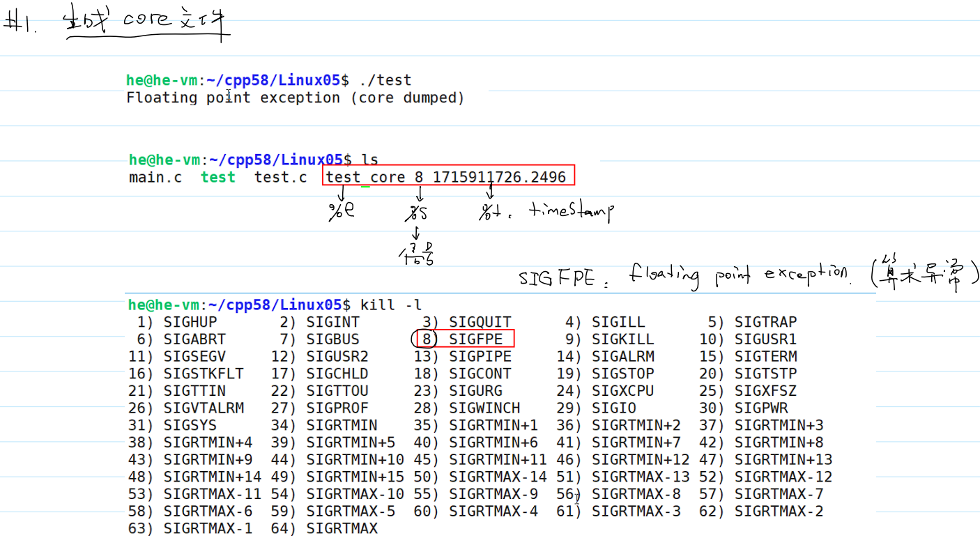
Task: Select signal entry "SIGSEGV"
Action: coord(195,357)
